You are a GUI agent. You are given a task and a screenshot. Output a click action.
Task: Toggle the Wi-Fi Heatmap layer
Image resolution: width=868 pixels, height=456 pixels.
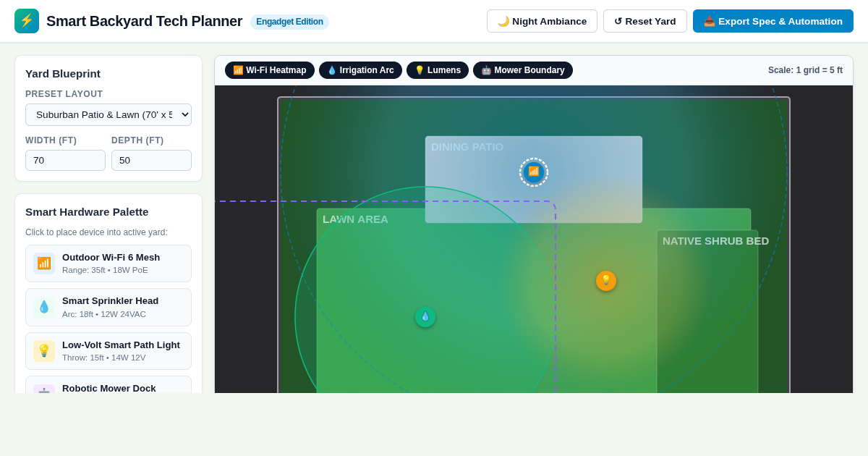pyautogui.click(x=270, y=70)
